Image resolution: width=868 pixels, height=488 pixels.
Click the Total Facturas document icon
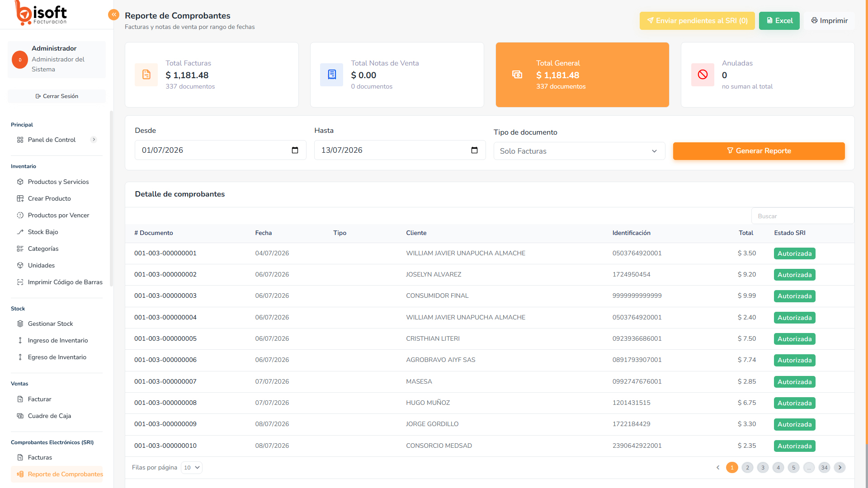coord(146,75)
